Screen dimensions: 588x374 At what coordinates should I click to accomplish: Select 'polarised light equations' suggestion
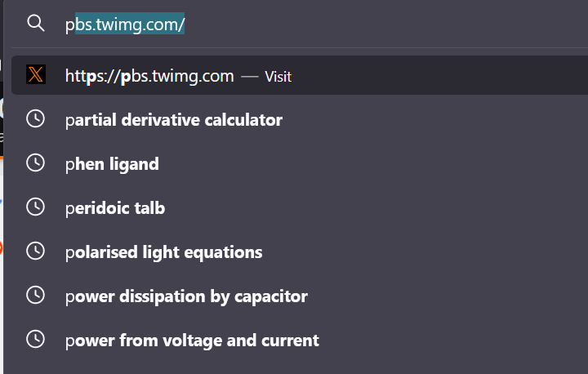[163, 252]
